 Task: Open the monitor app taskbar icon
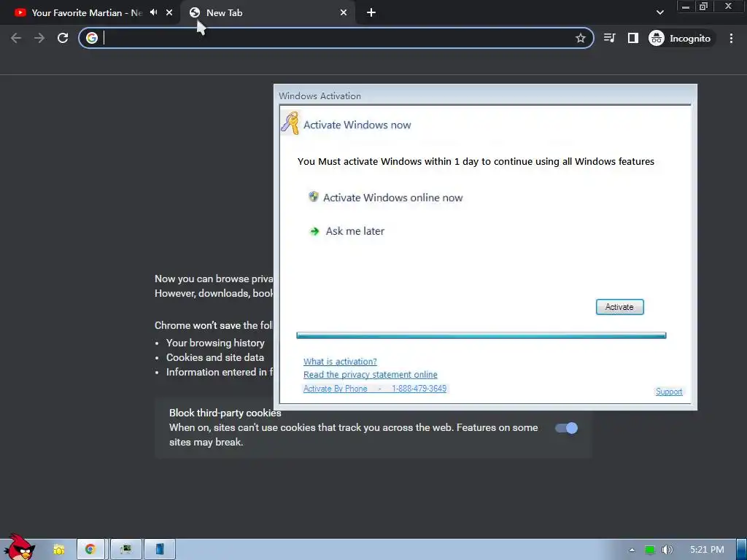(x=125, y=550)
